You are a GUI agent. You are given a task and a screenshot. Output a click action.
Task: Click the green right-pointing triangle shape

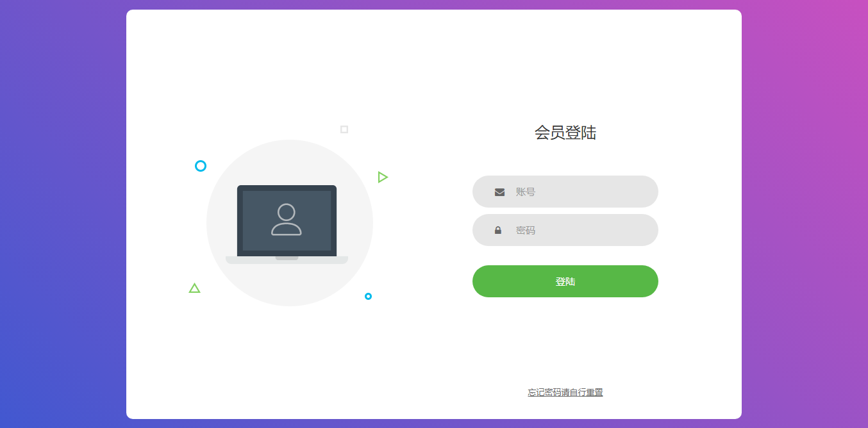point(383,177)
